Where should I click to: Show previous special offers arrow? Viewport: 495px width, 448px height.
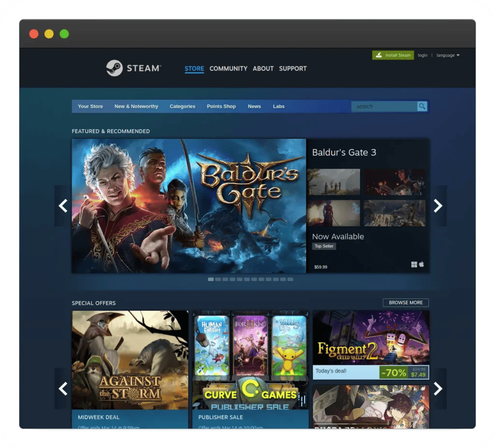click(63, 388)
